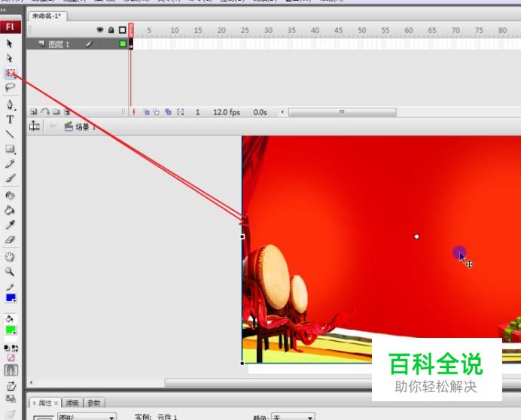
Task: Select the Hand tool
Action: pos(10,257)
